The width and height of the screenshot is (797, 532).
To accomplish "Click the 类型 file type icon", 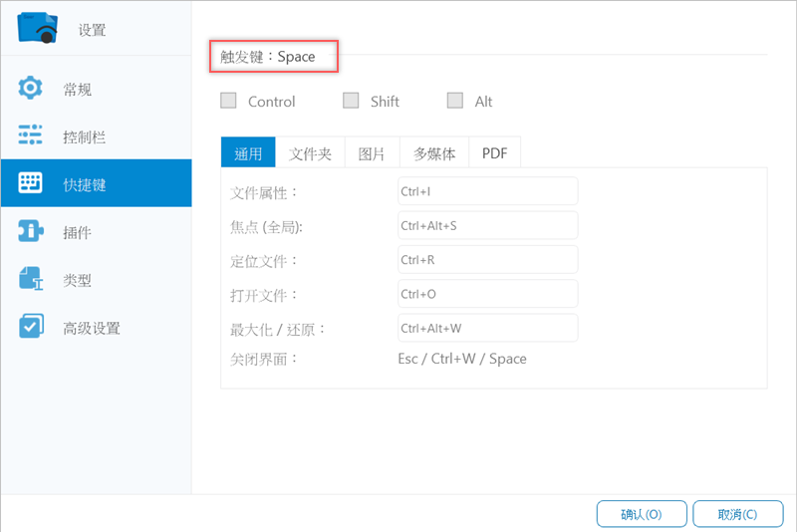I will click(x=31, y=280).
